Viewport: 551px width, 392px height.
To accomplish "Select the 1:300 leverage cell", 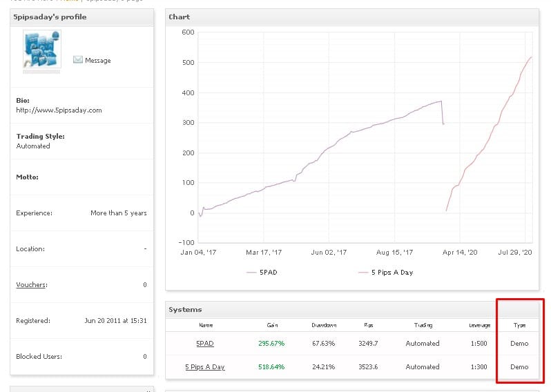I will pos(479,366).
